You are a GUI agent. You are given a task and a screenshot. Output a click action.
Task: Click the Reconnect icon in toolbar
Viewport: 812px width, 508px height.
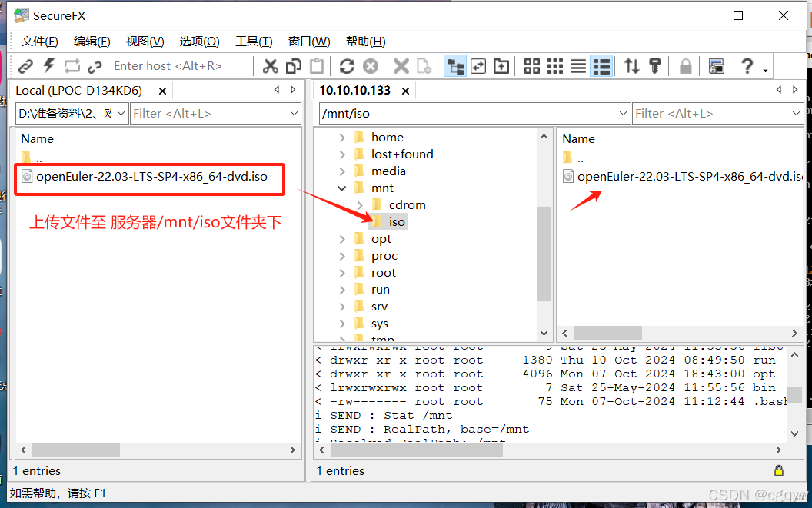72,66
